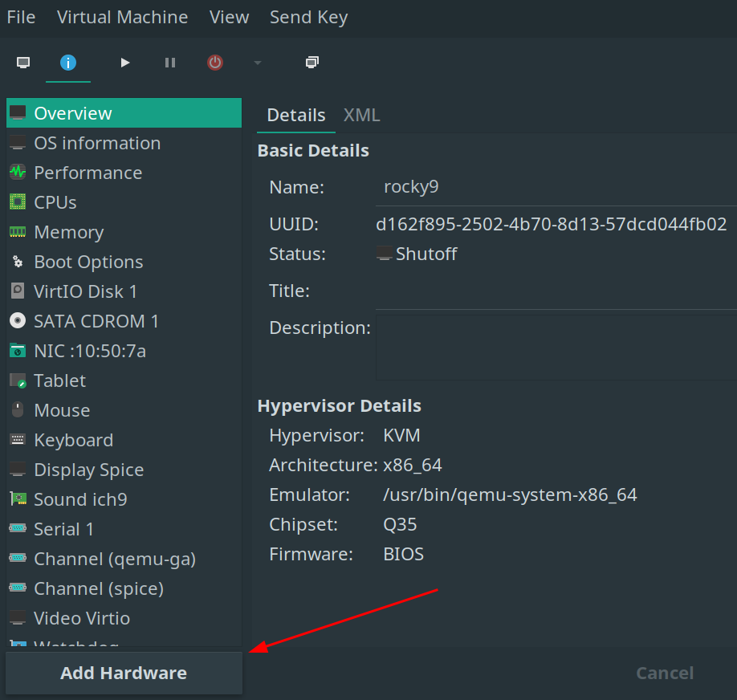737x700 pixels.
Task: Click the graphical console monitor icon
Action: 23,63
